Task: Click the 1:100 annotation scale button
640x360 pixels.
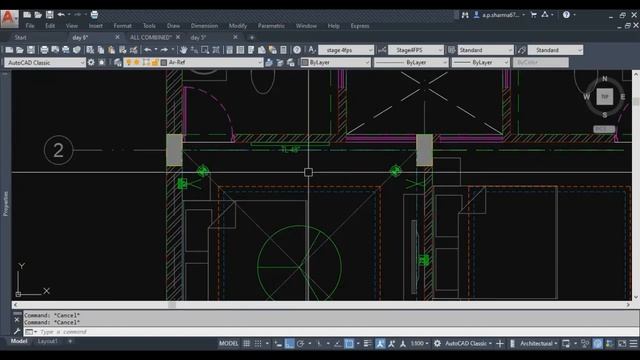Action: 419,344
